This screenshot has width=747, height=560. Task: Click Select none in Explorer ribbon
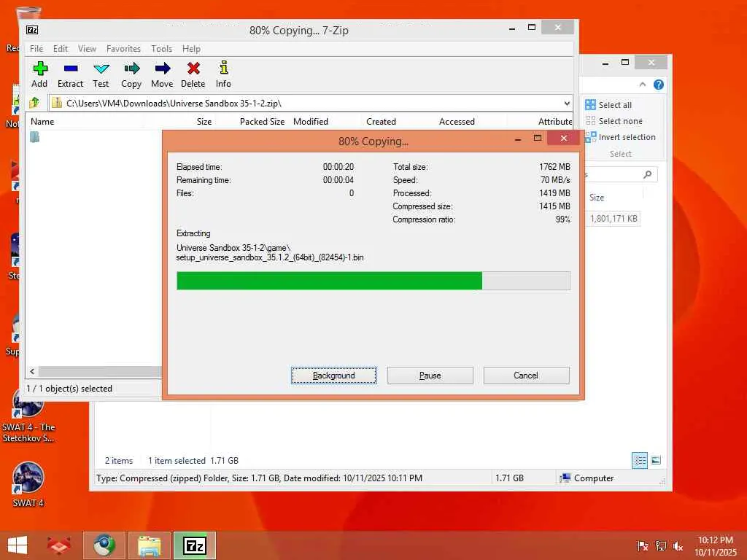click(x=614, y=121)
